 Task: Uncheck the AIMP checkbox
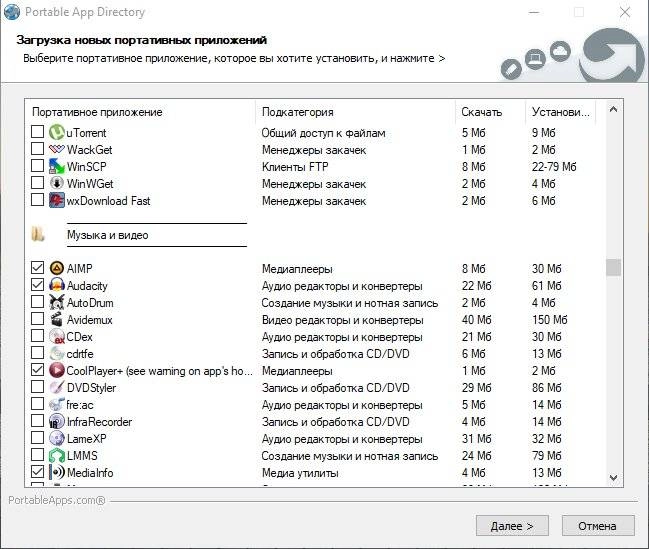click(37, 267)
